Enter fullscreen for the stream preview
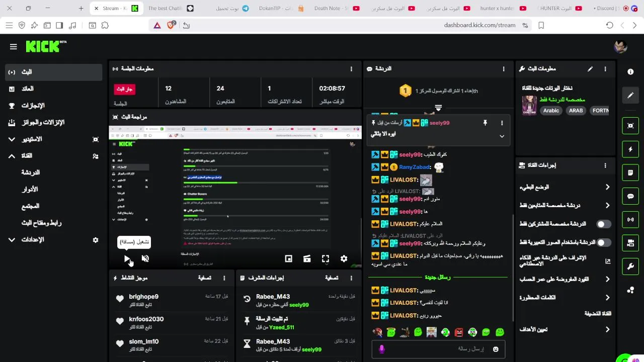This screenshot has height=362, width=644. [326, 258]
